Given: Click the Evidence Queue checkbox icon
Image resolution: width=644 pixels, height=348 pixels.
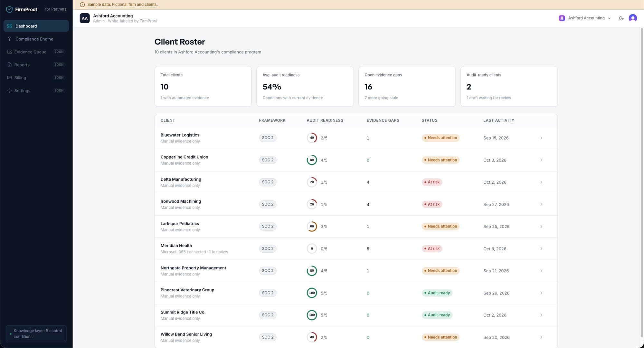Looking at the screenshot, I should 9,52.
